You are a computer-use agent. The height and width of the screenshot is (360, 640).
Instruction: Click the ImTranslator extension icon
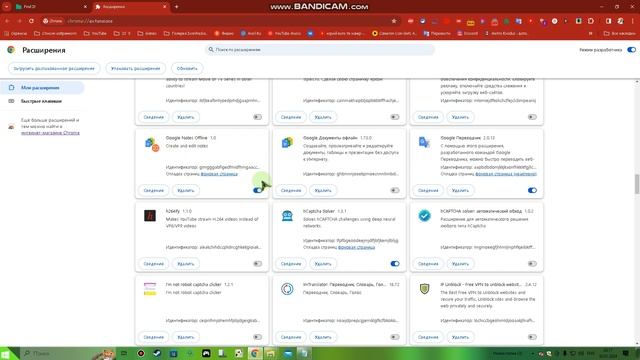[287, 289]
